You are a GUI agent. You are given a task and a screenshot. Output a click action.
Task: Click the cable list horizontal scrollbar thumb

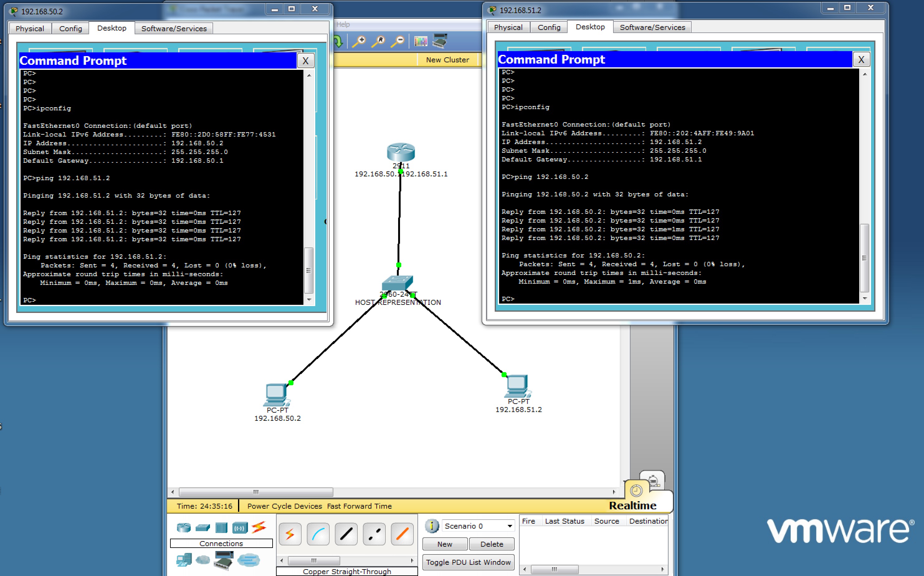point(314,560)
